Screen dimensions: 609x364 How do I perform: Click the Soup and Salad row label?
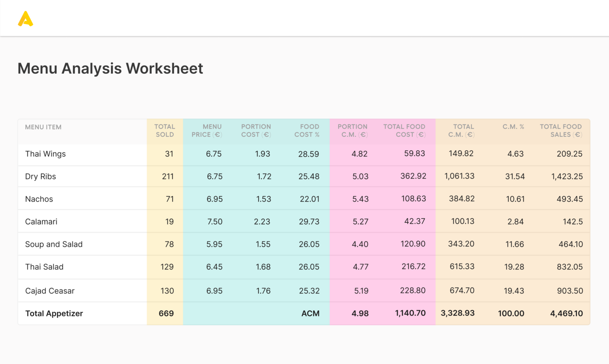[x=54, y=244]
